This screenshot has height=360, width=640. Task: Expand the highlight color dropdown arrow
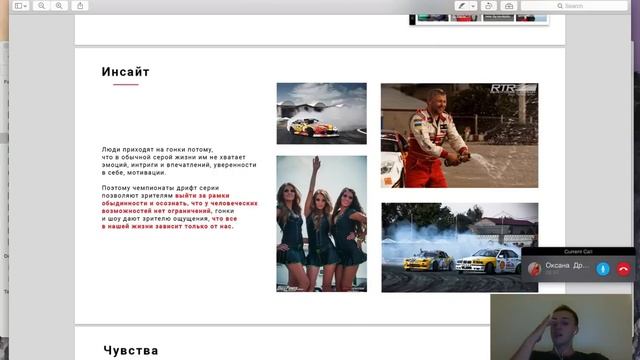point(473,6)
